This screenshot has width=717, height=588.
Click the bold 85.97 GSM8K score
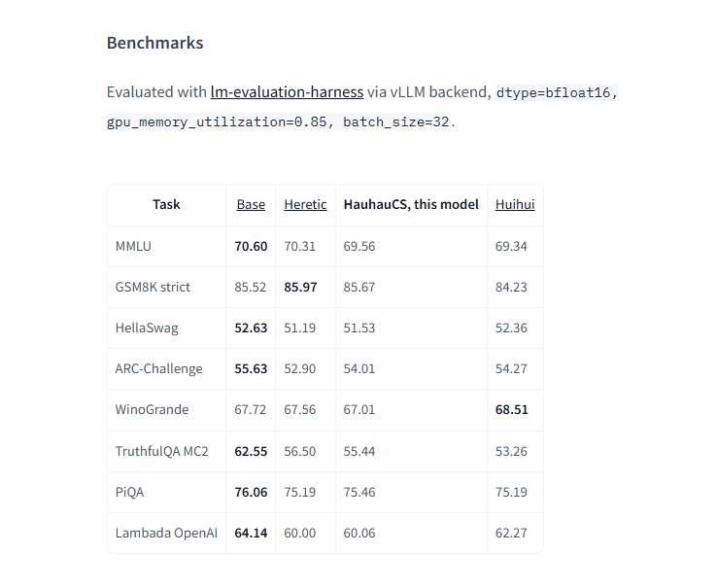[300, 287]
